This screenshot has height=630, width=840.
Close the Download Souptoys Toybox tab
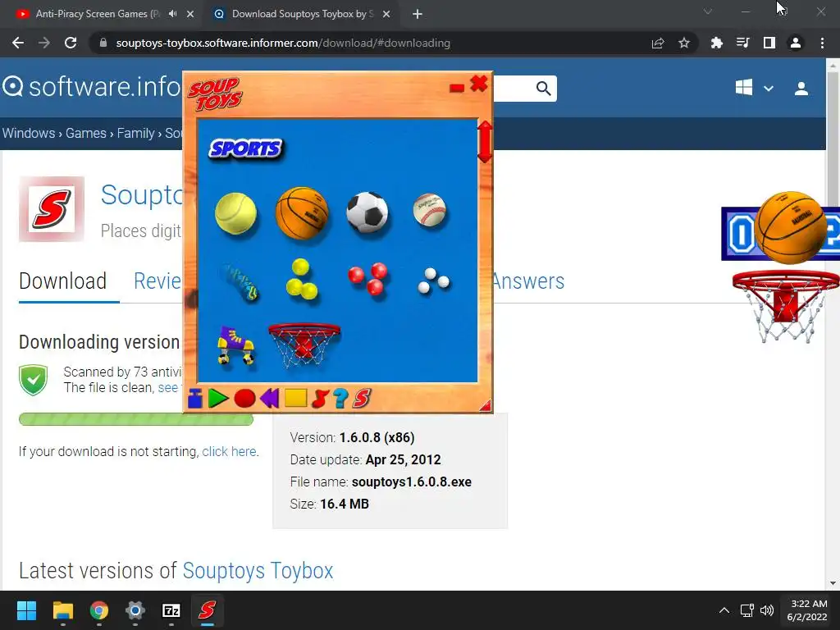386,15
